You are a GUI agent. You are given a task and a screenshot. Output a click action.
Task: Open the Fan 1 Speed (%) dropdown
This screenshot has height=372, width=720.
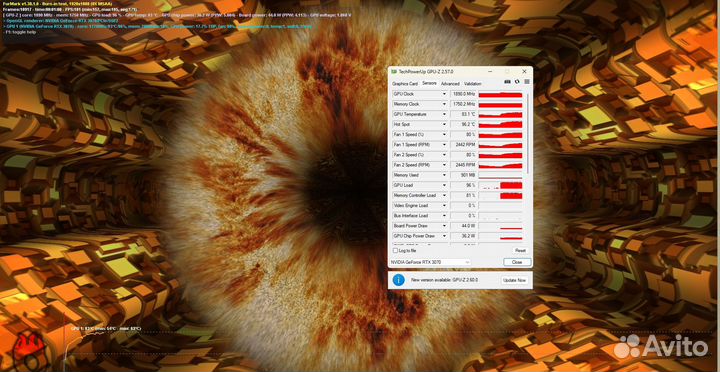444,135
